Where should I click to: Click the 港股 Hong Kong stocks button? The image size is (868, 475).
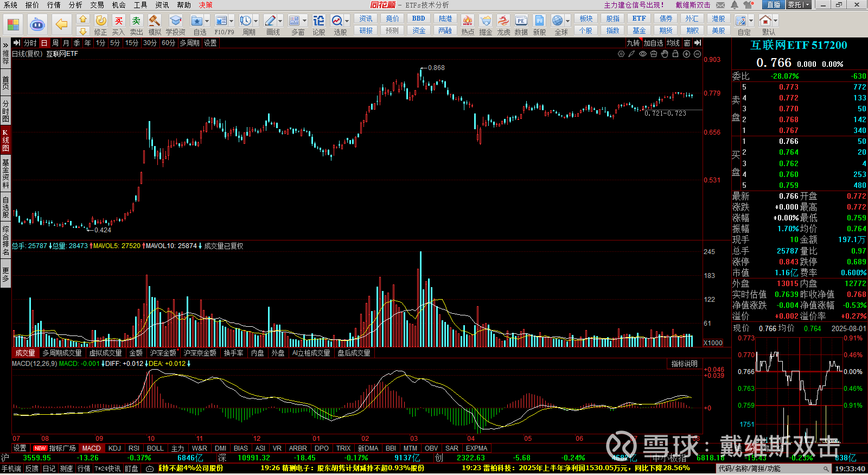coord(718,18)
